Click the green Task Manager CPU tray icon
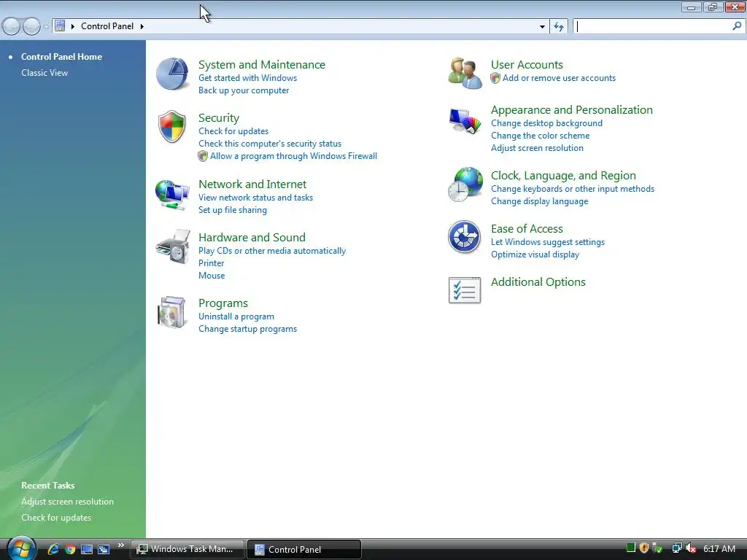The height and width of the screenshot is (560, 747). tap(631, 548)
